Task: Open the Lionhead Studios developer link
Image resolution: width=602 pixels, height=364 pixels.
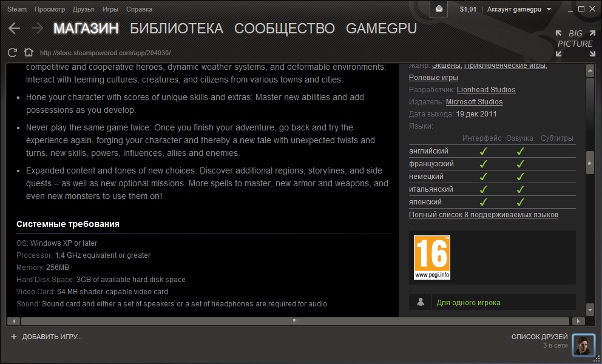Action: point(486,89)
